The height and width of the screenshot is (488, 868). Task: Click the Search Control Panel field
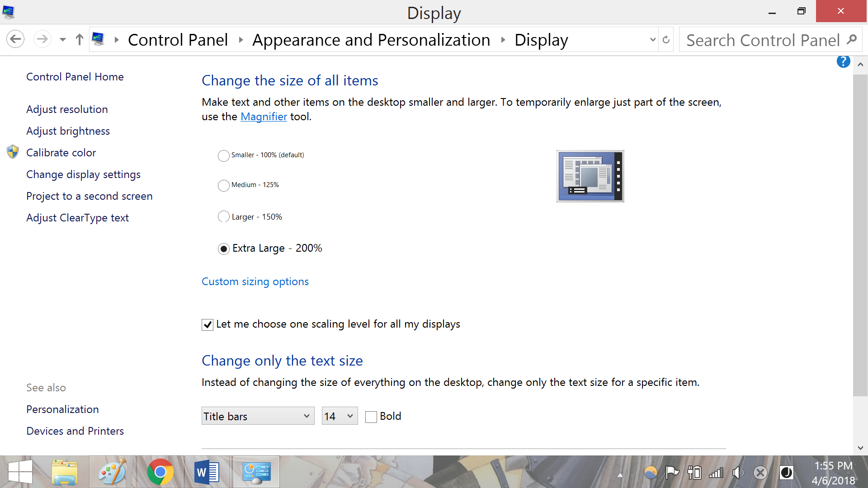click(762, 40)
